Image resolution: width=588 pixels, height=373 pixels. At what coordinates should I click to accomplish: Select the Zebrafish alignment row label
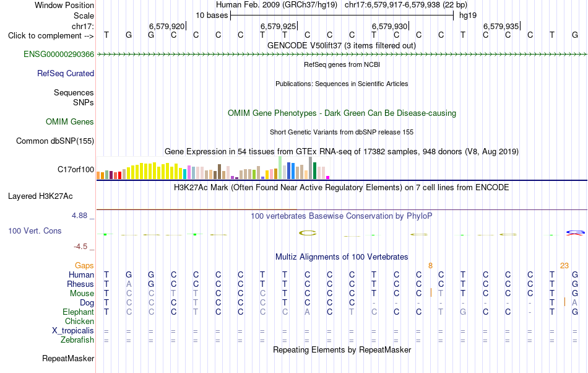click(77, 340)
